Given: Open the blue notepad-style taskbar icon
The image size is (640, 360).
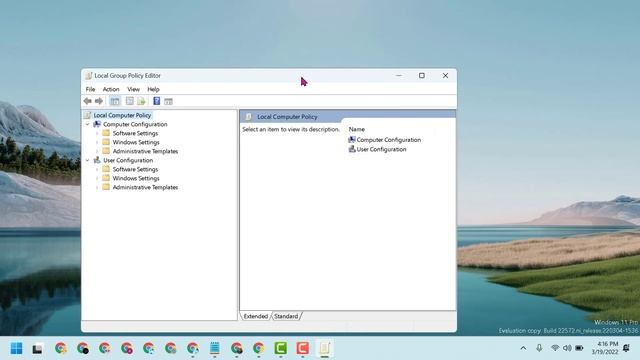Looking at the screenshot, I should click(215, 348).
